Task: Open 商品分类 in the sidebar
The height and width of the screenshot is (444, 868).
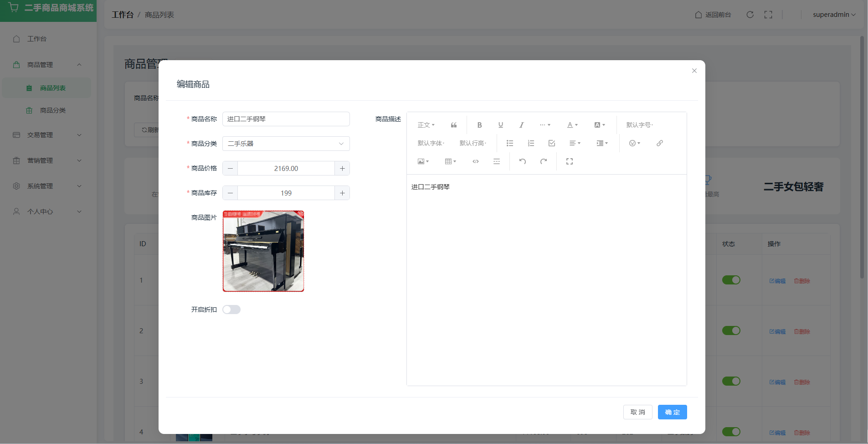Action: (x=53, y=110)
